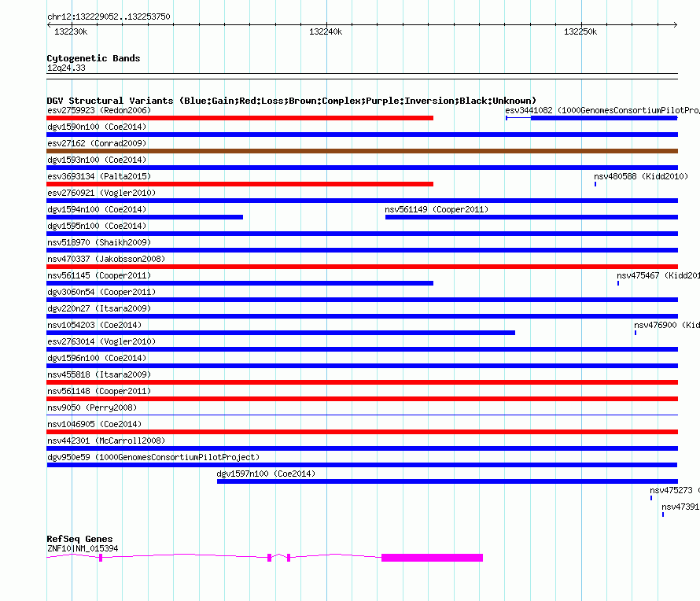
Task: Click the right arrow of the ruler
Action: [x=676, y=24]
